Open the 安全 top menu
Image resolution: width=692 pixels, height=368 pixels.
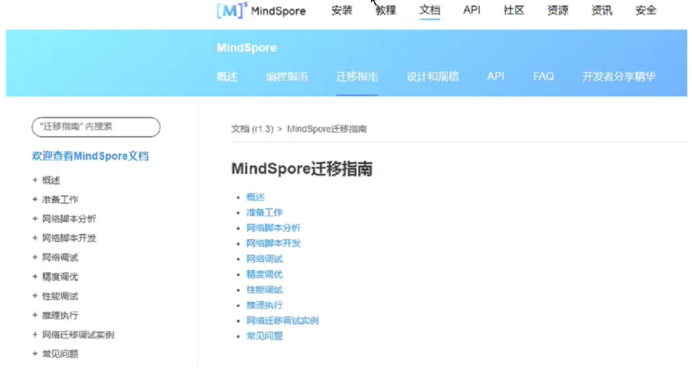click(x=646, y=10)
